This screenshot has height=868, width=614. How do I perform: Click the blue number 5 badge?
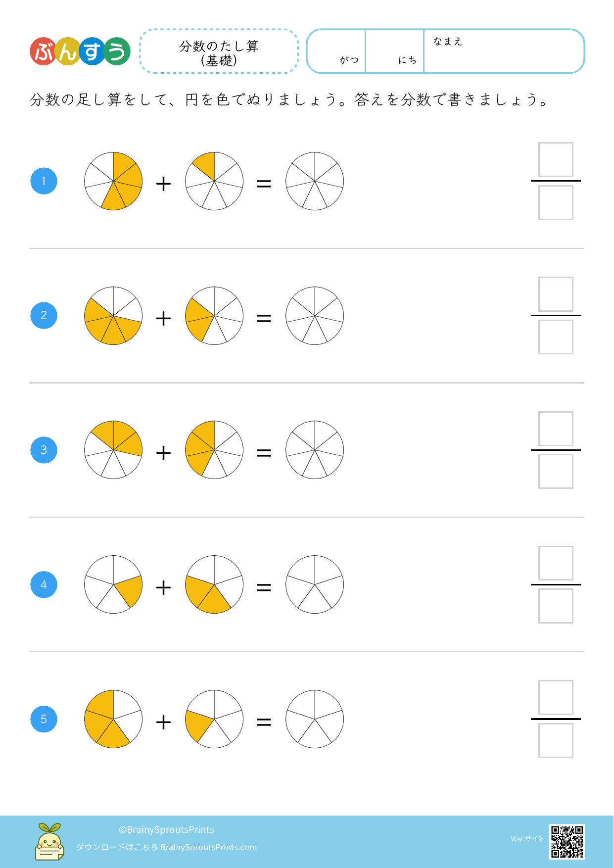point(44,720)
